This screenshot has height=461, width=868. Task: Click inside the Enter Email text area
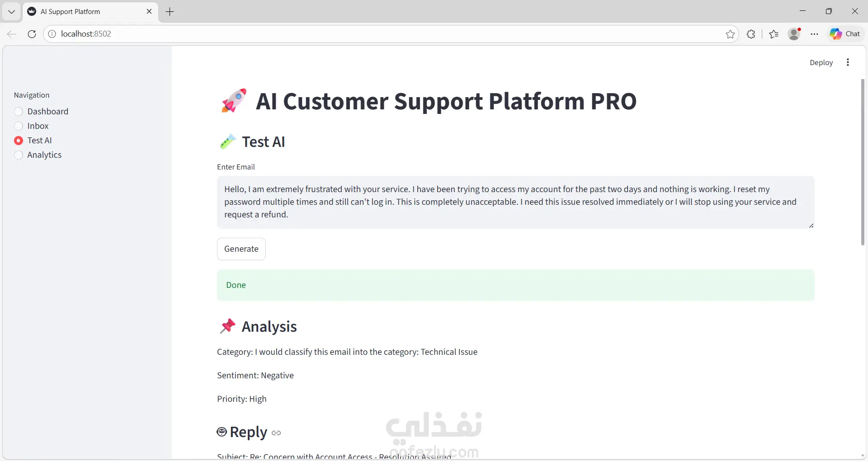click(515, 202)
